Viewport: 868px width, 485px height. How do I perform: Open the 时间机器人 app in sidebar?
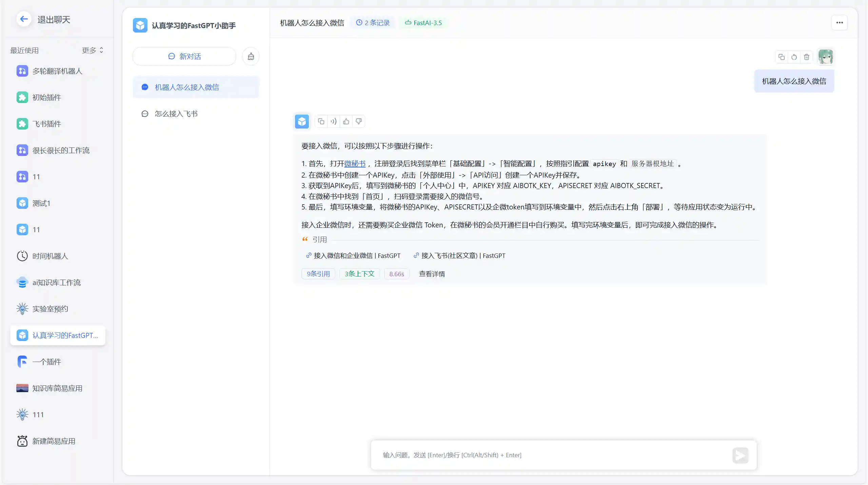(50, 256)
